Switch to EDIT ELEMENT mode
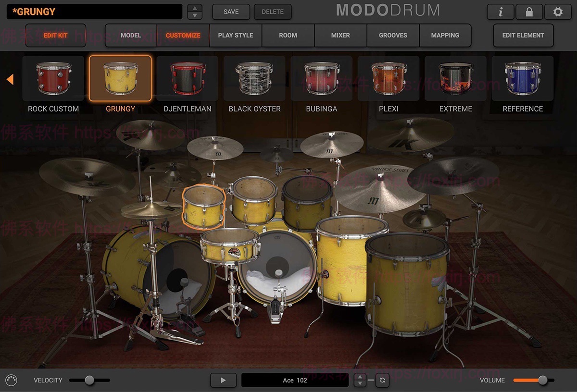Image resolution: width=577 pixels, height=392 pixels. (523, 35)
